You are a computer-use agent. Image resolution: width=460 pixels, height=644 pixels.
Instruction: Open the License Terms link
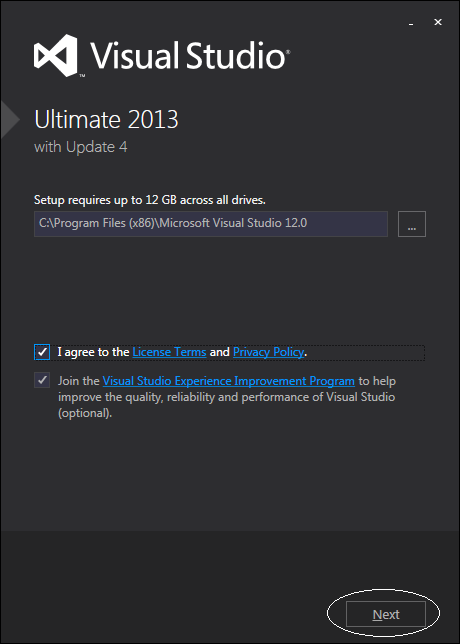coord(169,352)
